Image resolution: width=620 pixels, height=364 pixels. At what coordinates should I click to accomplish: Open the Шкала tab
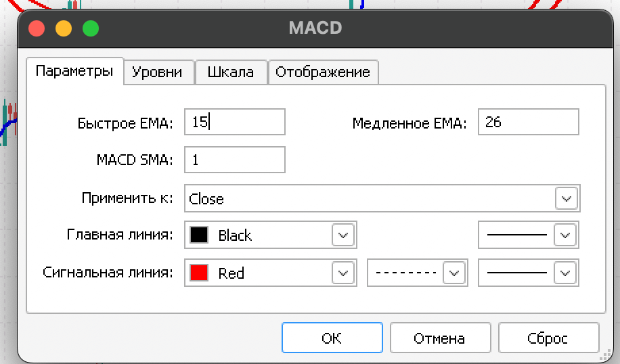point(231,72)
